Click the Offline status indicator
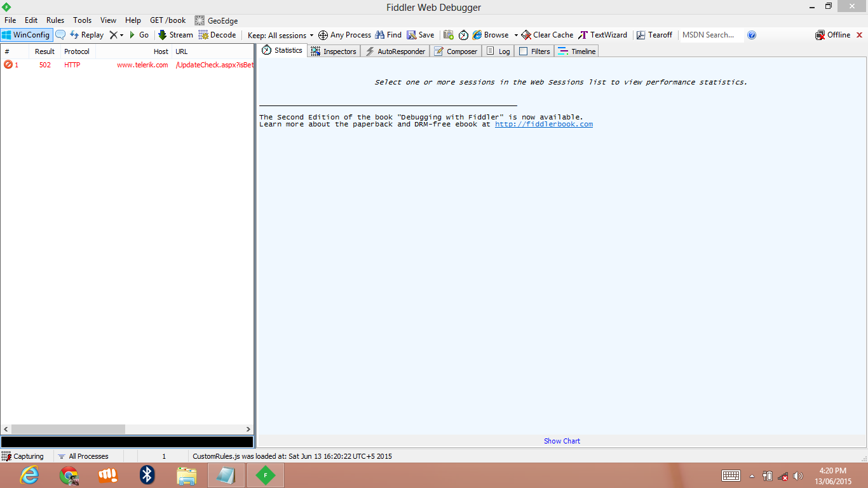868x488 pixels. click(832, 35)
